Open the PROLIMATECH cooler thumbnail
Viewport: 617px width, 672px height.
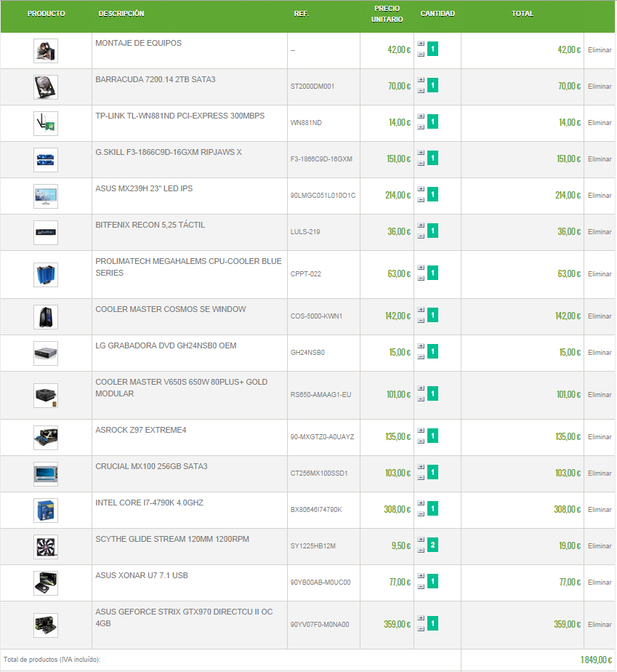pyautogui.click(x=46, y=275)
